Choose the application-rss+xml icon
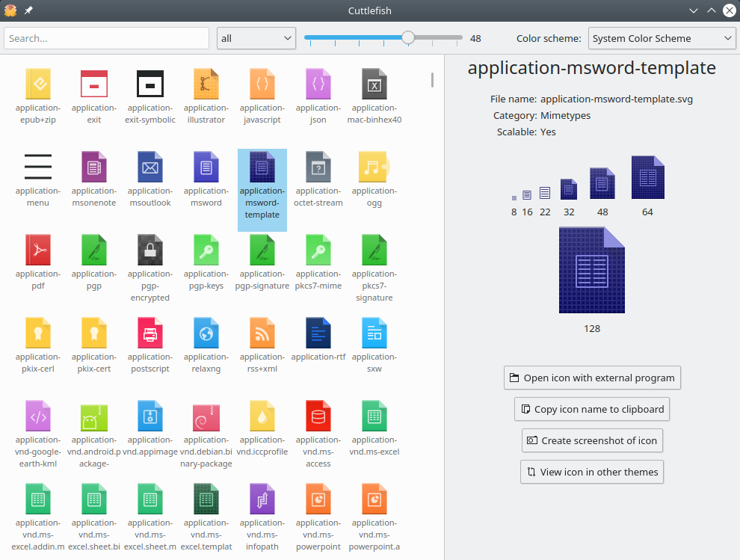The width and height of the screenshot is (740, 560). [262, 333]
